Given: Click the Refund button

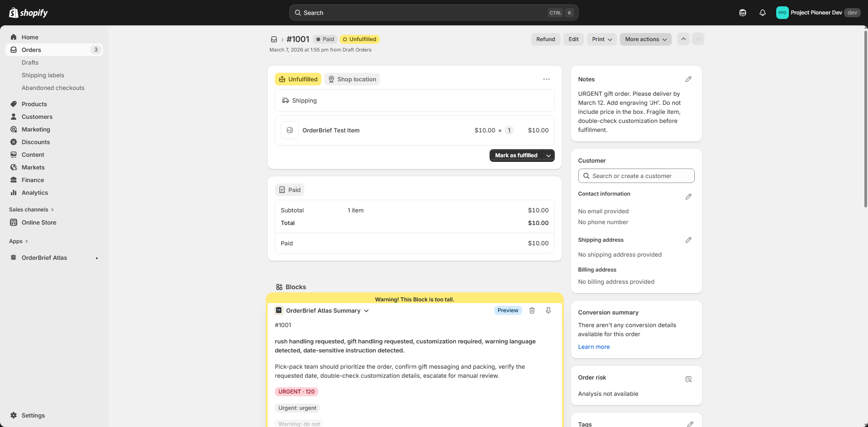Looking at the screenshot, I should point(546,39).
